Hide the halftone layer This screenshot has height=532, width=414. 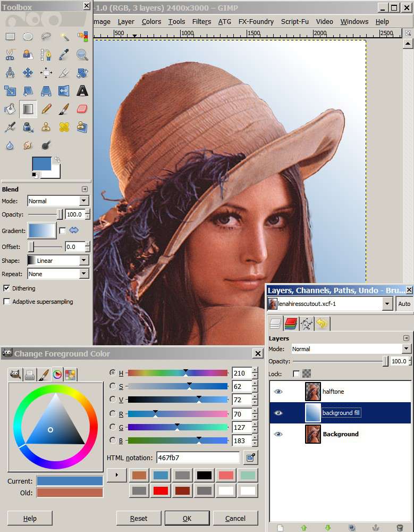tap(278, 391)
